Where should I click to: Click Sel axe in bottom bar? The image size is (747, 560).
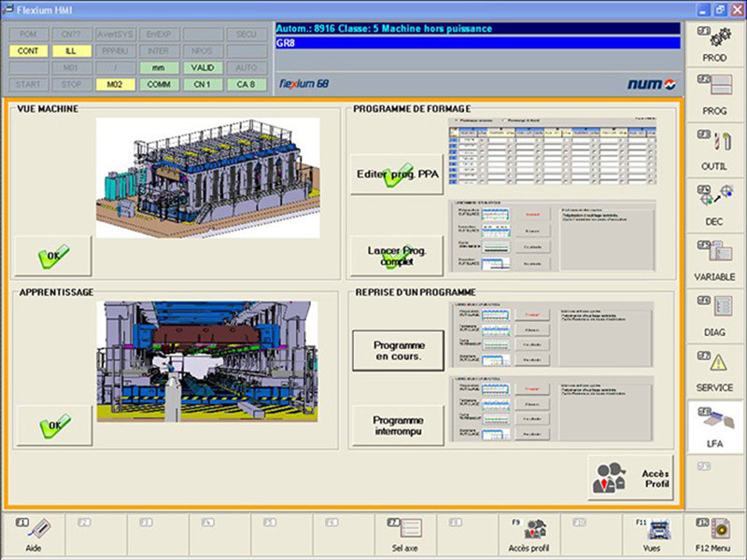pos(404,534)
